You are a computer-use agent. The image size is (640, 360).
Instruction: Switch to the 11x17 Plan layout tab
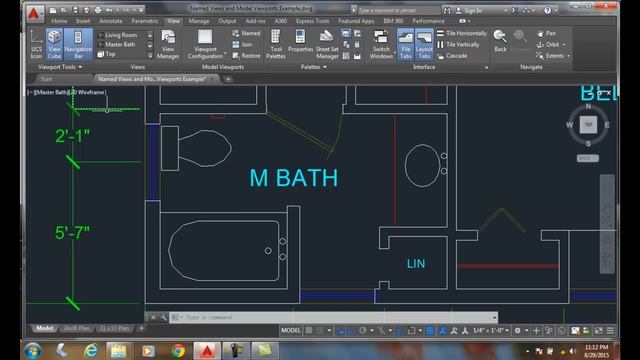[115, 328]
